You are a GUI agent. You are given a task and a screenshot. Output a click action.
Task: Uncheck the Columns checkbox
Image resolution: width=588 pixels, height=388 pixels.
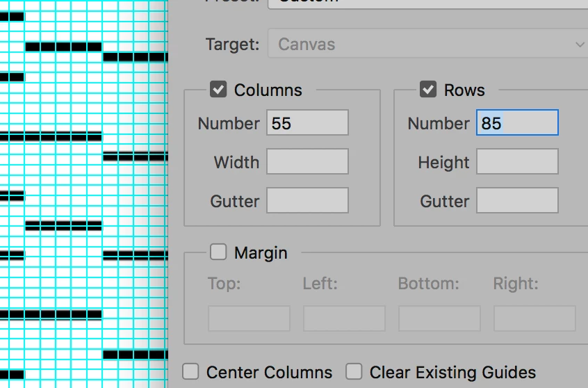[218, 90]
